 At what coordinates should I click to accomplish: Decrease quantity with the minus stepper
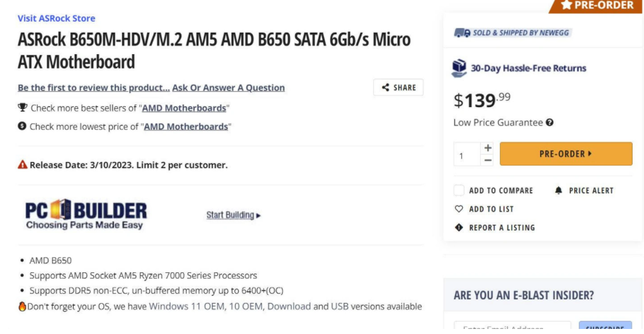point(487,160)
